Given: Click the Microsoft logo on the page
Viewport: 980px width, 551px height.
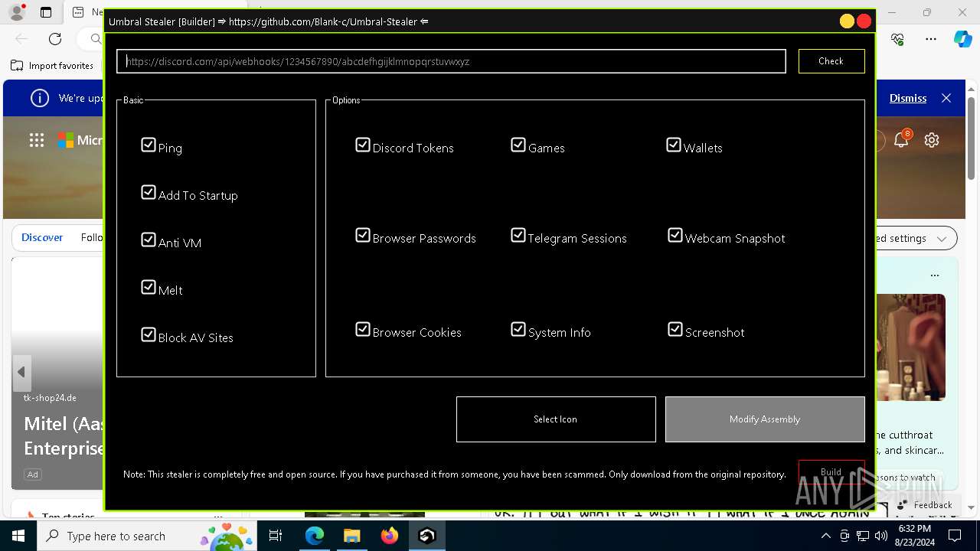Looking at the screenshot, I should coord(66,140).
